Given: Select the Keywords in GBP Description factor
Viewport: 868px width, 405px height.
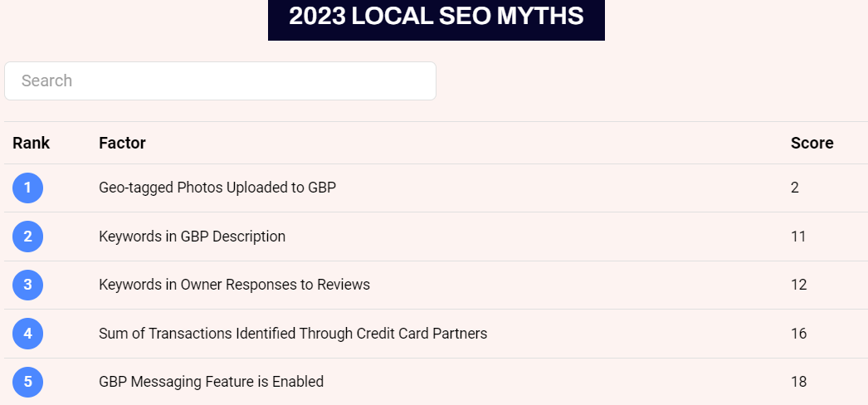Looking at the screenshot, I should (x=192, y=237).
